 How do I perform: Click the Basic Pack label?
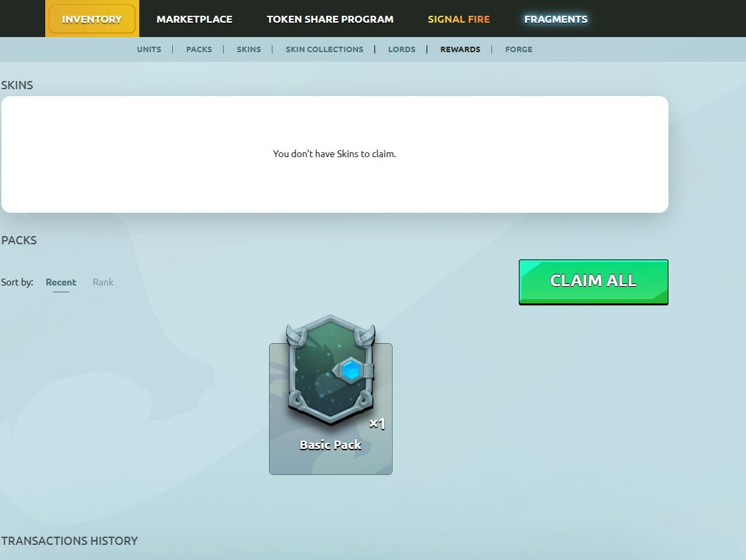(x=331, y=445)
